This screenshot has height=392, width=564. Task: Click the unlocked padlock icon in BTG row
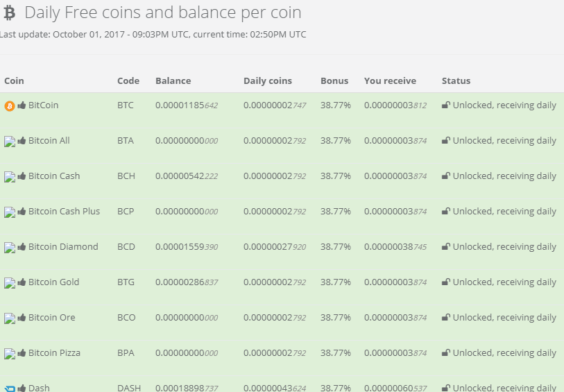point(445,282)
